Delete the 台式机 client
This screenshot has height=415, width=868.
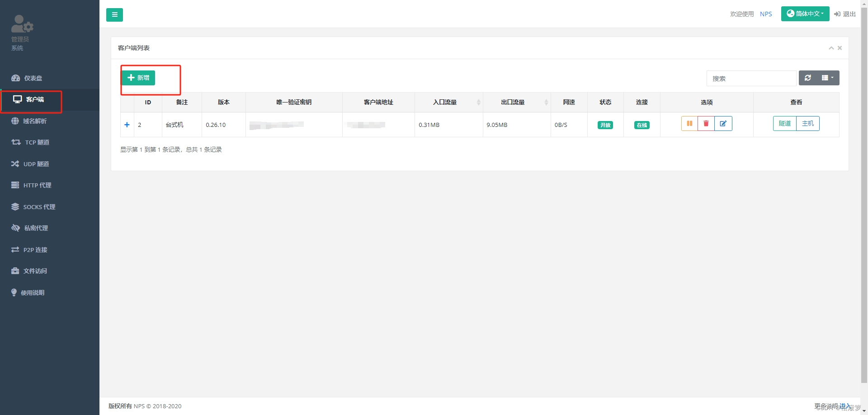[706, 123]
